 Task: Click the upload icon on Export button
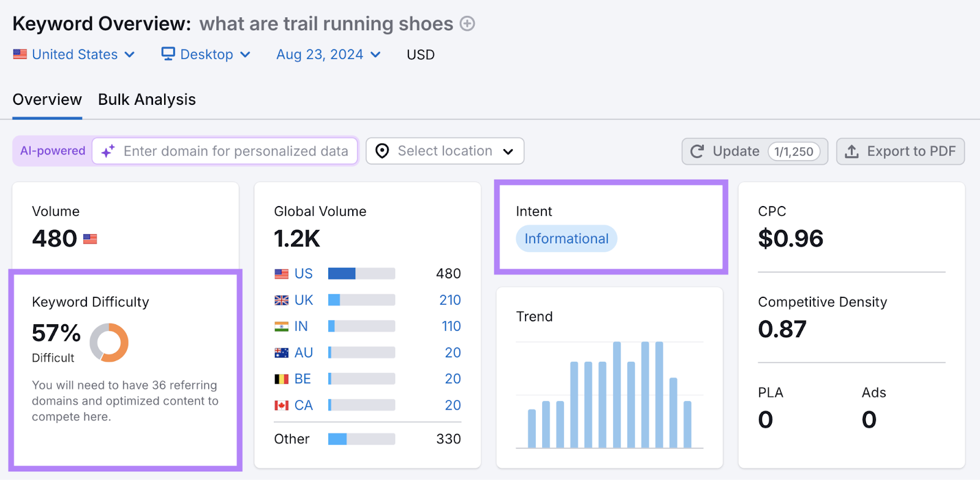[x=851, y=151]
